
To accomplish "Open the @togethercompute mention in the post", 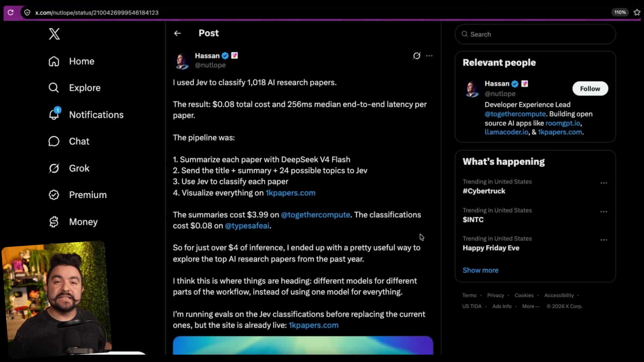I will point(316,215).
